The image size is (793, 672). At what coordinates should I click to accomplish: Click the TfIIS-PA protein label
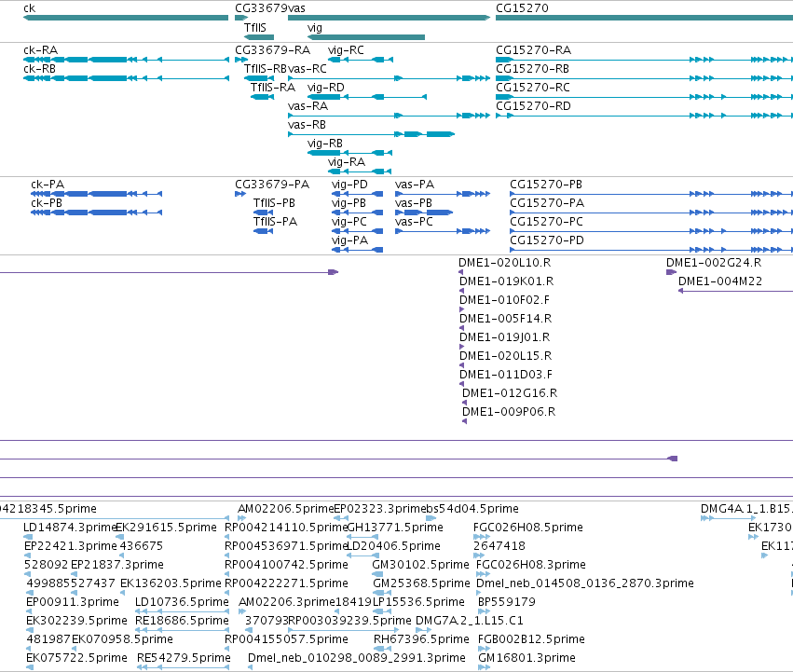275,222
